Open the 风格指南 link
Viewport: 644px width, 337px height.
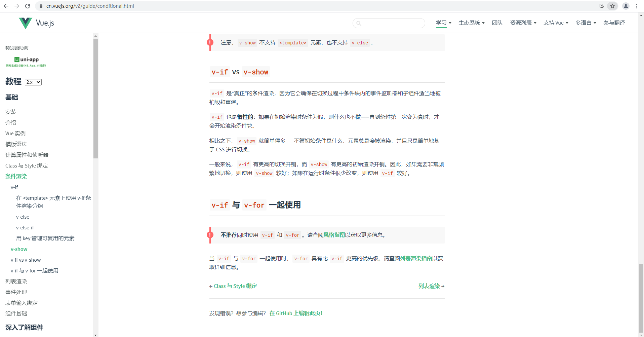pyautogui.click(x=334, y=235)
